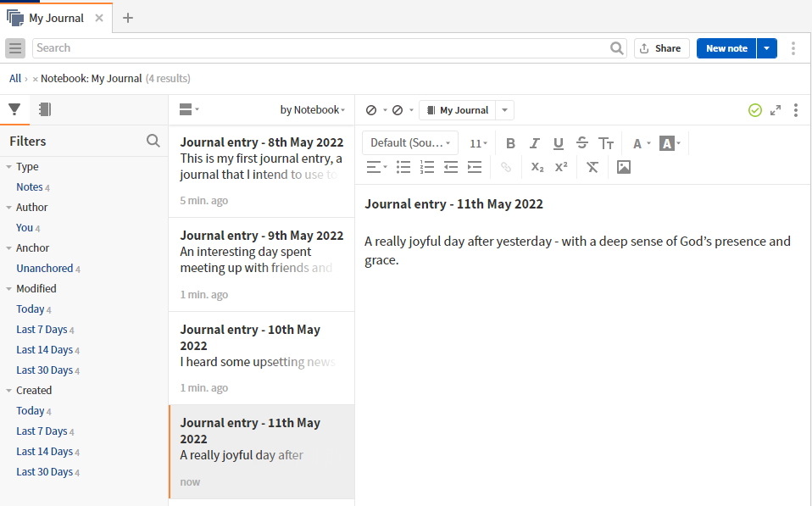Click the text size (Tt) icon

(x=606, y=143)
